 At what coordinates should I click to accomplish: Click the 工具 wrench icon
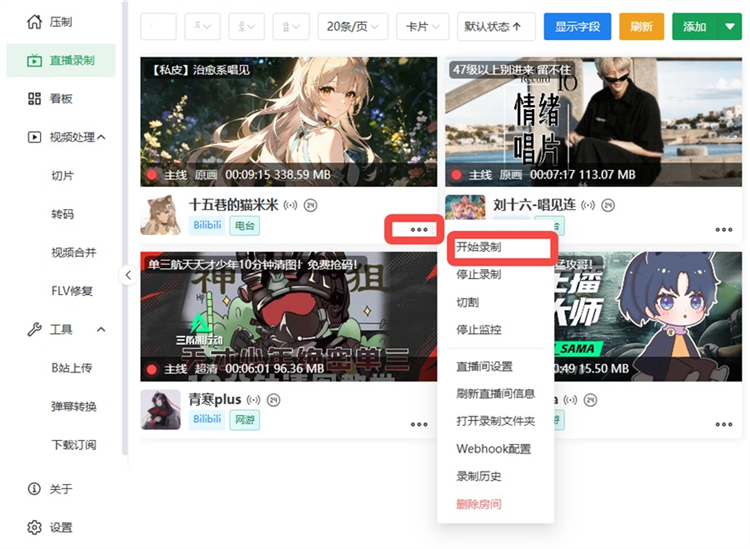point(34,329)
